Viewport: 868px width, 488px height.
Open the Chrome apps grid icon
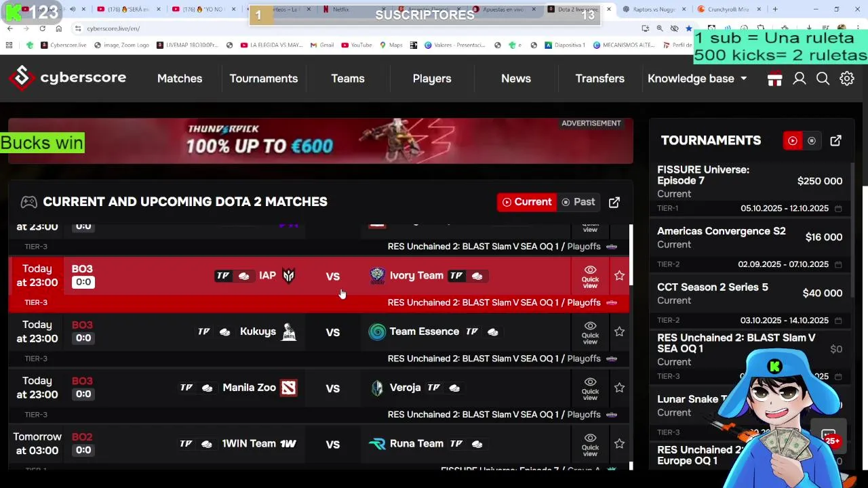9,45
